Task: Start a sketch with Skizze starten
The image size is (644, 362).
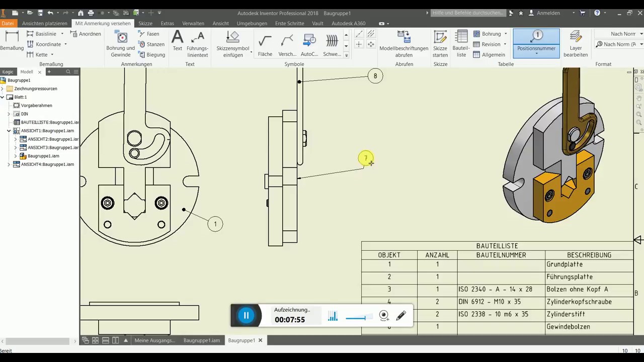Action: pyautogui.click(x=440, y=44)
